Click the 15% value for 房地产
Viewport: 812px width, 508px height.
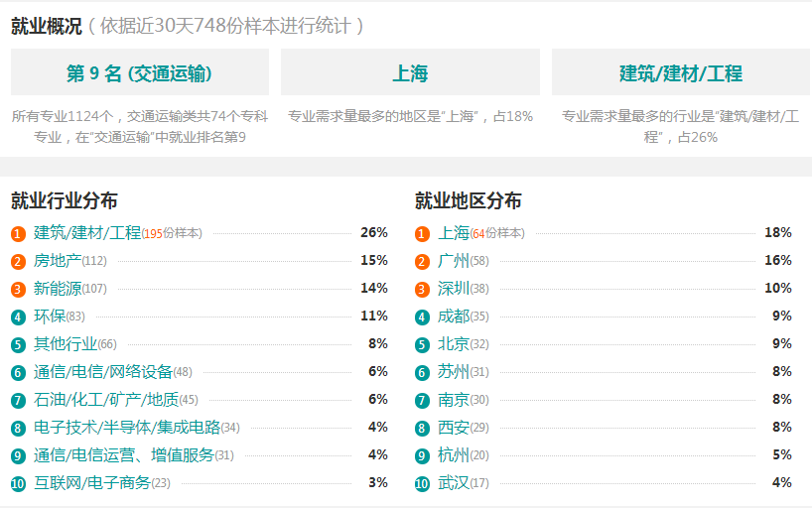tap(374, 261)
